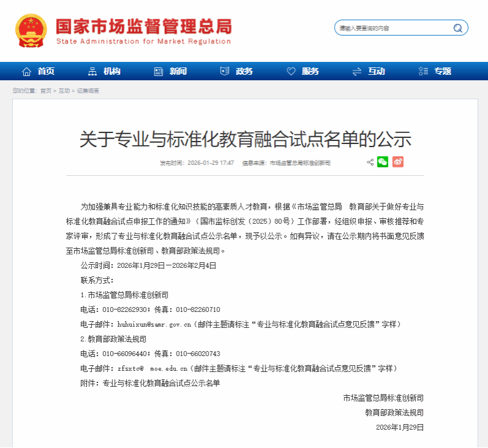The image size is (488, 448).
Task: Open attachment 专业与标准化教育融合试点公示名单
Action: coord(161,383)
